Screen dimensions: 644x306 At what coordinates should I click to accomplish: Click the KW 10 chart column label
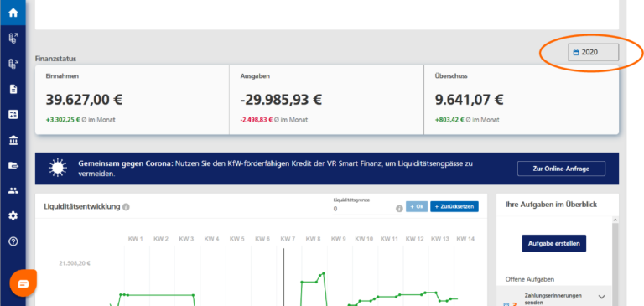[364, 239]
